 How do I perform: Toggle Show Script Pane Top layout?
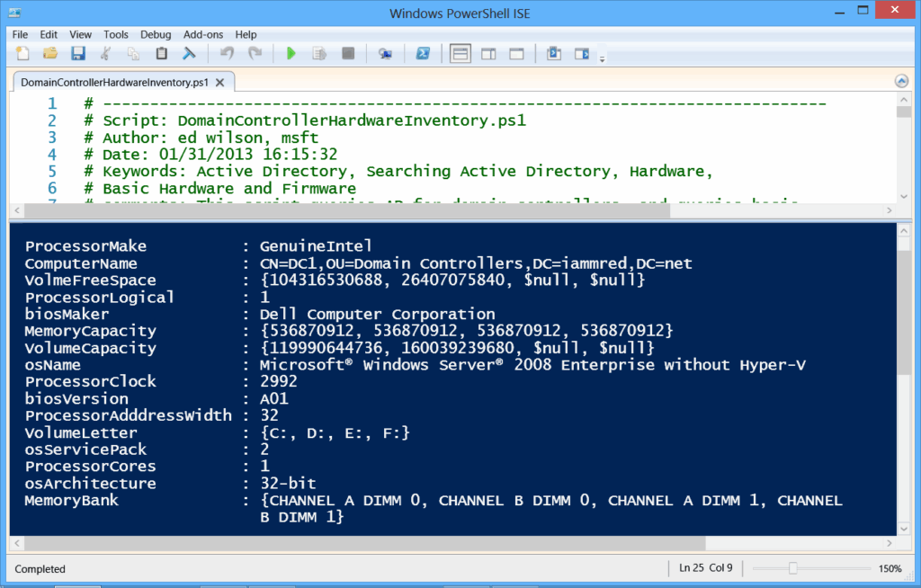point(460,53)
